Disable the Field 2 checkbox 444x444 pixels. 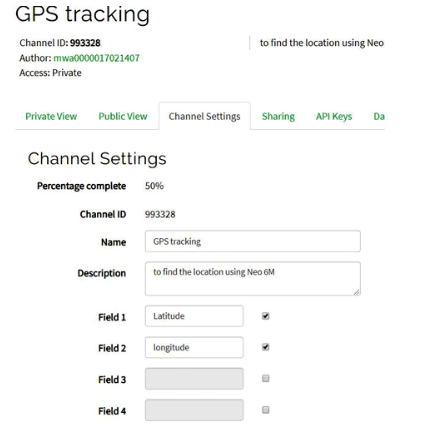pos(266,347)
